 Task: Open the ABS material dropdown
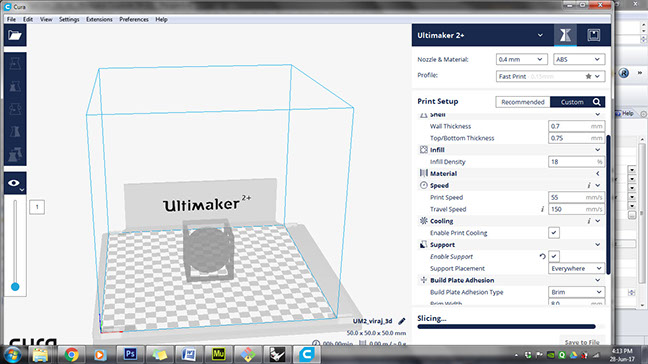579,59
